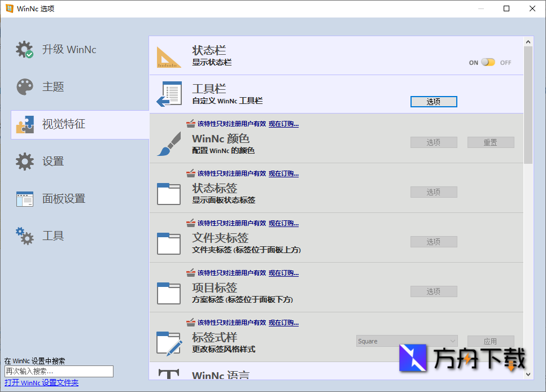This screenshot has width=546, height=392.
Task: Click the WinNc 语言 letter T icon
Action: pyautogui.click(x=168, y=374)
